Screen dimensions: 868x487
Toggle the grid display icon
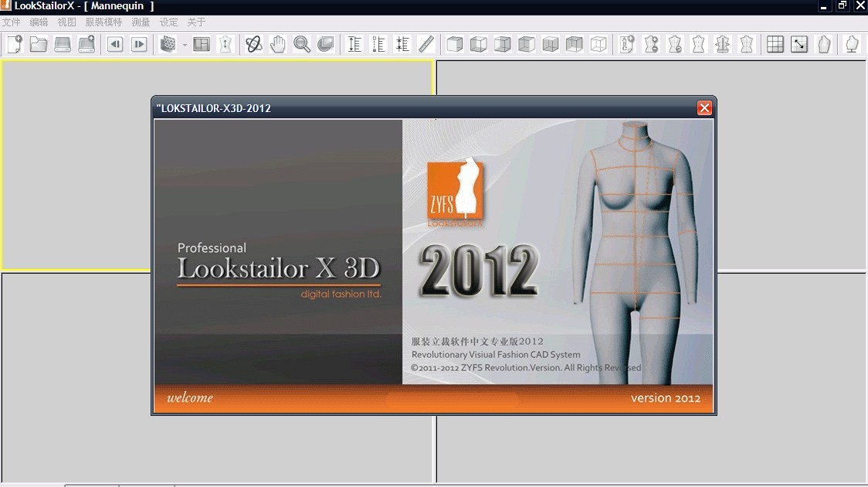click(x=775, y=44)
